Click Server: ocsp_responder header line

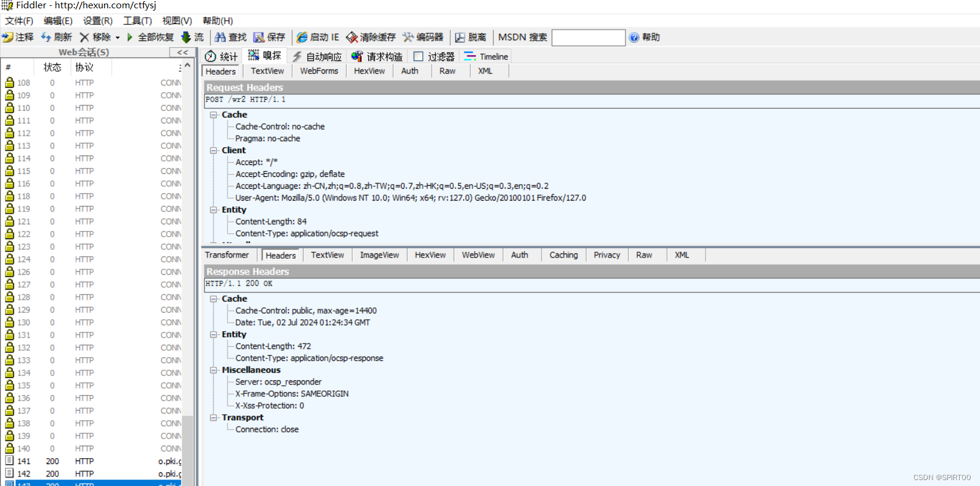[x=278, y=382]
